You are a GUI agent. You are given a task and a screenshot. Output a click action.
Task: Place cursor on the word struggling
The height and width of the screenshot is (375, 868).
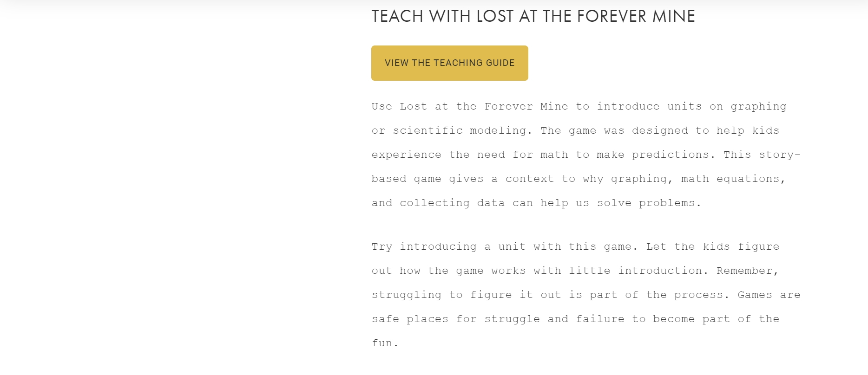pos(407,295)
